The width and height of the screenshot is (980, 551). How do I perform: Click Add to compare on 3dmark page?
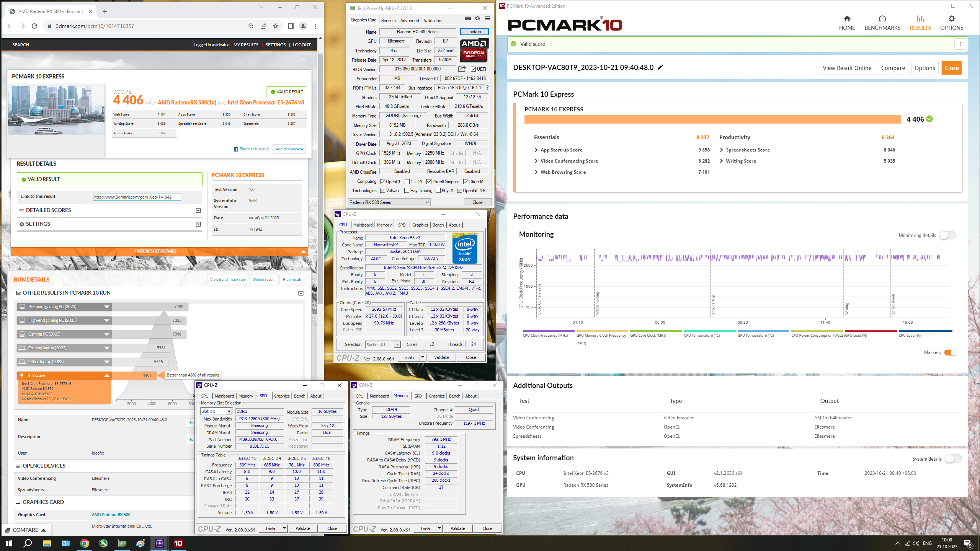click(x=289, y=149)
